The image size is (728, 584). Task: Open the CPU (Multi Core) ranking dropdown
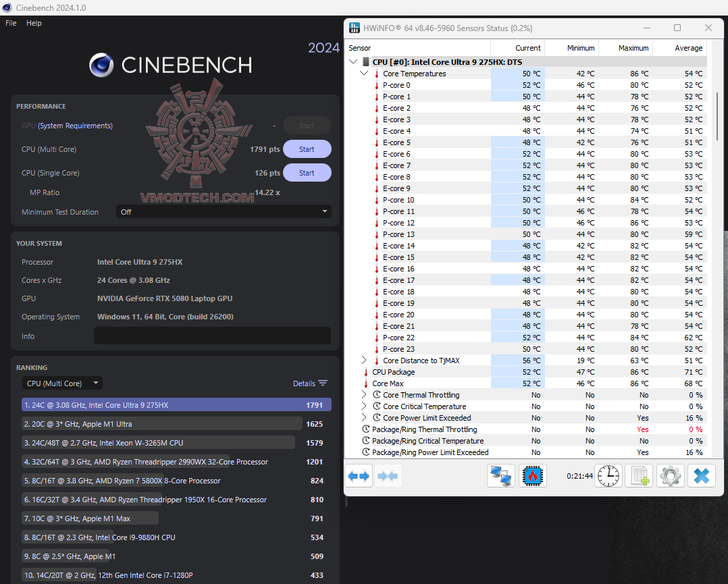click(x=62, y=383)
